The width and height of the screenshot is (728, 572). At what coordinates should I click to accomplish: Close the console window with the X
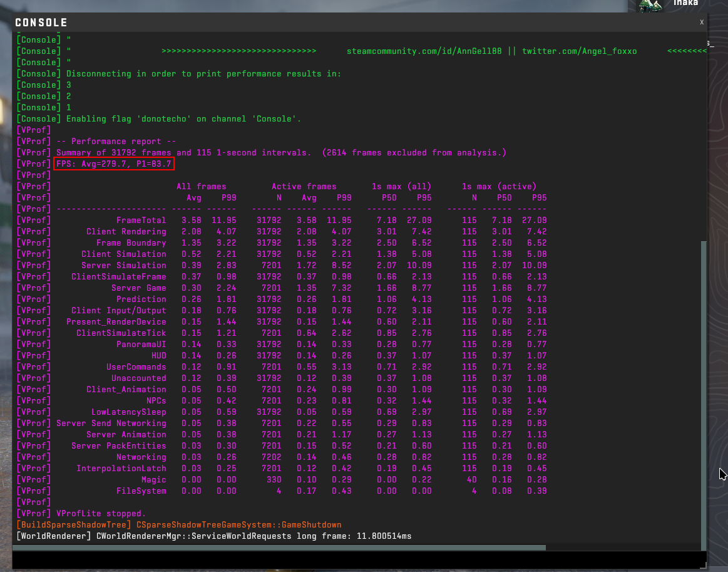701,22
